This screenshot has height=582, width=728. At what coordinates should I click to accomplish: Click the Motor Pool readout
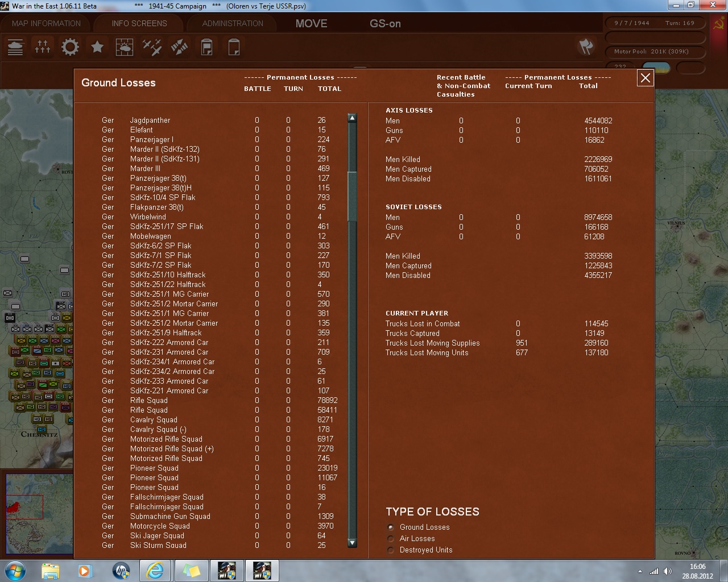pos(654,51)
